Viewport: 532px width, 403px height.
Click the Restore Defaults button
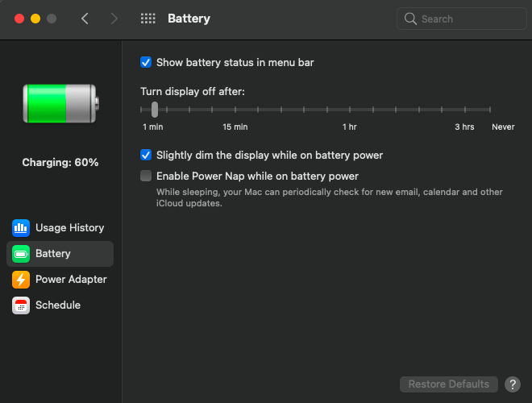pos(449,384)
